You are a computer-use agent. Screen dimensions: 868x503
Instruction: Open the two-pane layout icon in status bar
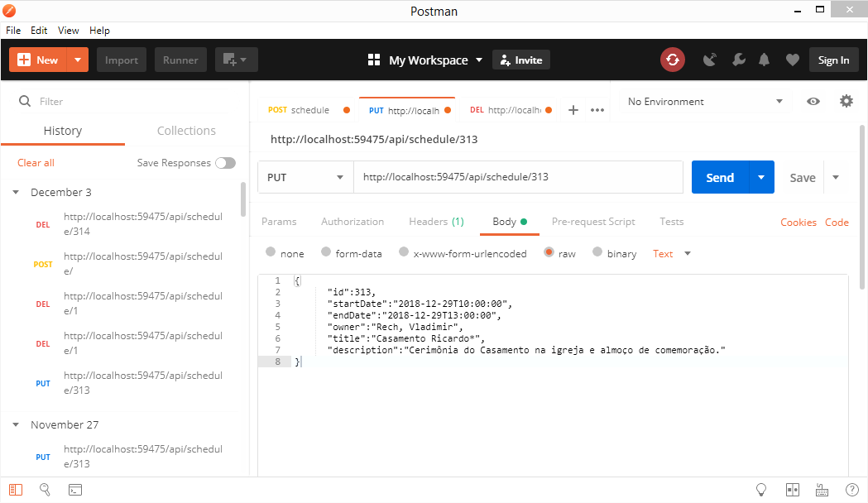pyautogui.click(x=792, y=490)
